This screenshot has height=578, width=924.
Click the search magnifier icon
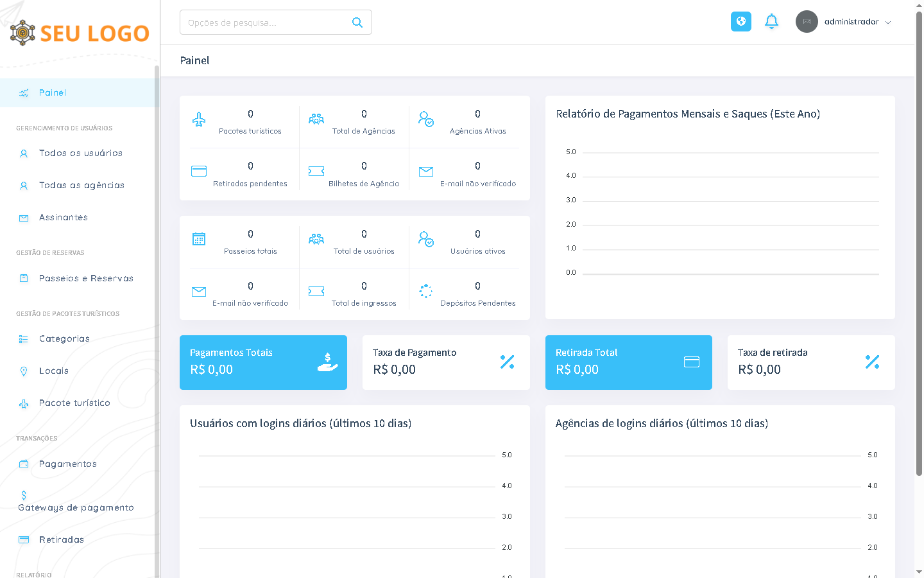point(357,22)
